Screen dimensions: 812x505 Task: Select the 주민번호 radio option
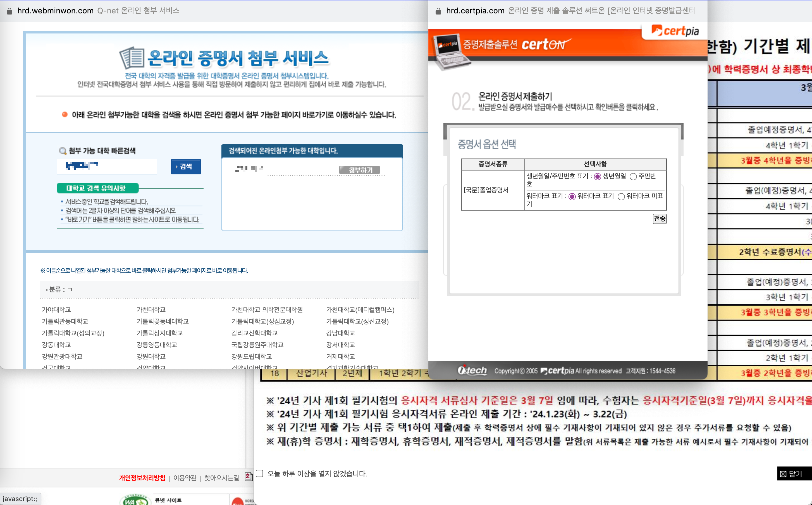pyautogui.click(x=633, y=176)
